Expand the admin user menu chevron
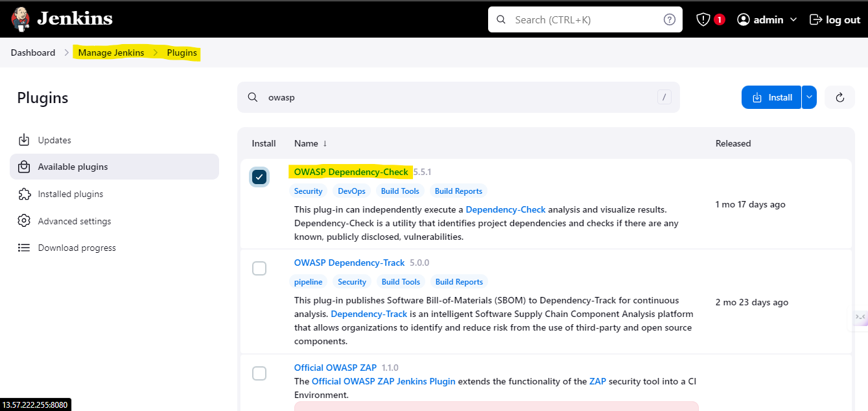This screenshot has width=868, height=411. click(793, 19)
